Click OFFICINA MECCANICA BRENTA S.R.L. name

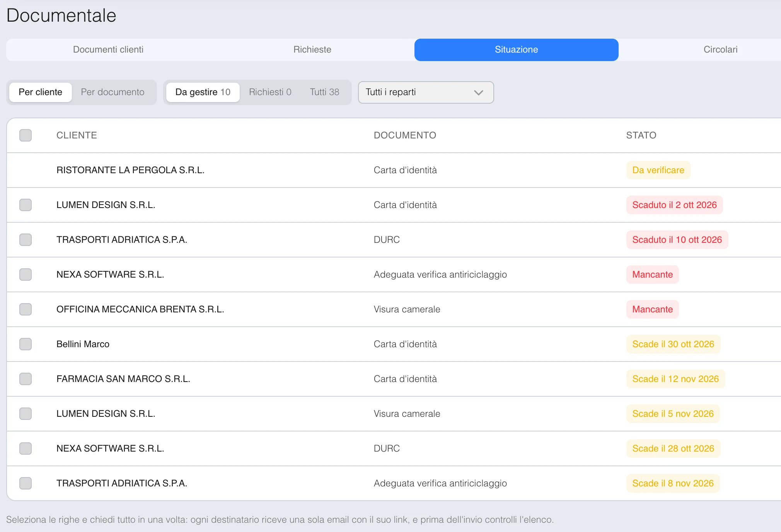[140, 309]
